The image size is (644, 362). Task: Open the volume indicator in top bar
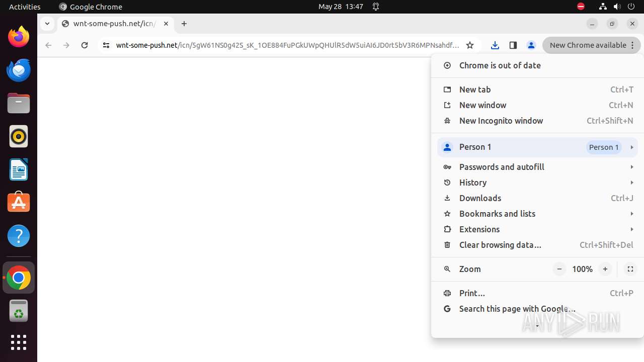(x=617, y=7)
